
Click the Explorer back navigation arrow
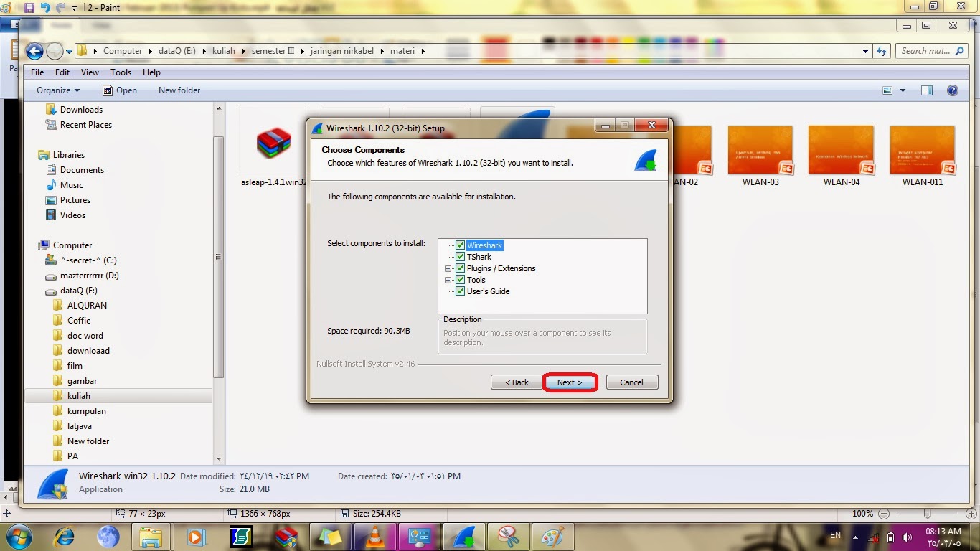(x=34, y=51)
